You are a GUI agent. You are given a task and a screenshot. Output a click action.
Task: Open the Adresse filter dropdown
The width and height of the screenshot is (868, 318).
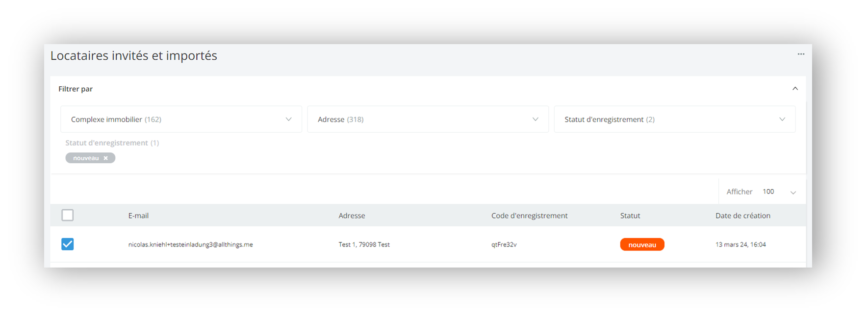(428, 119)
